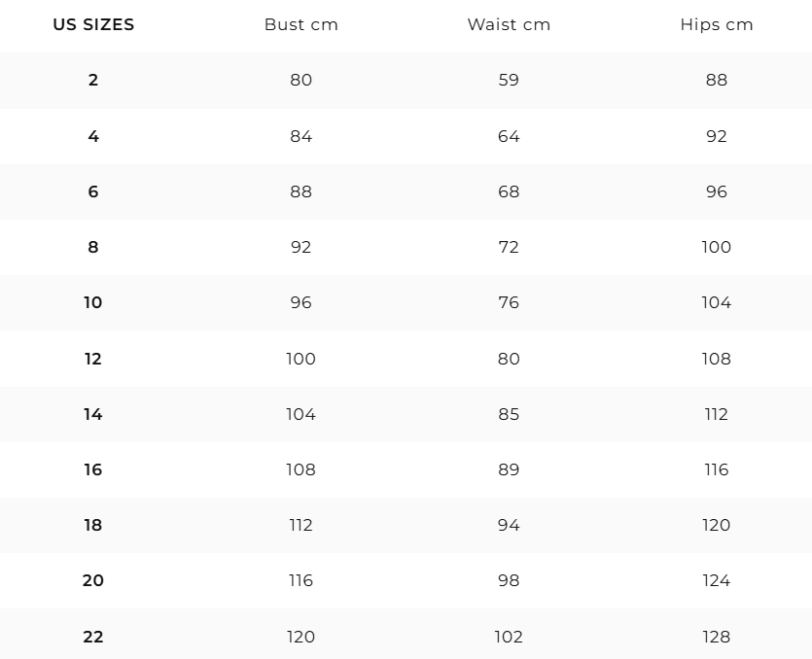Screen dimensions: 812x659
Task: Select waist value 102 for size 22
Action: tap(509, 637)
